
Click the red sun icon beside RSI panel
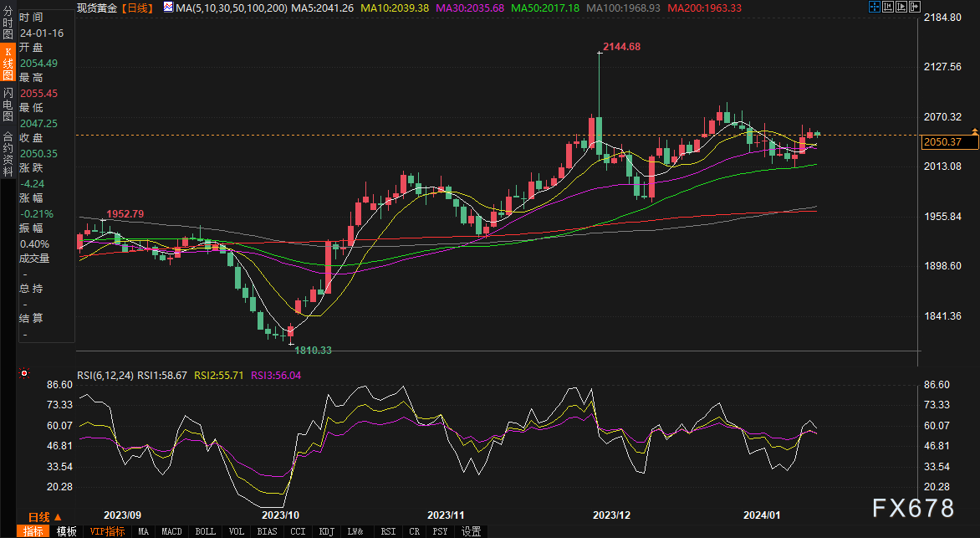pyautogui.click(x=24, y=373)
